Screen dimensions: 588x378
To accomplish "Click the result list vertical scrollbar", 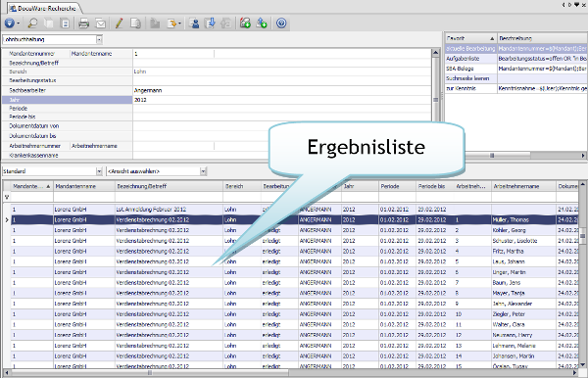I will click(x=582, y=274).
